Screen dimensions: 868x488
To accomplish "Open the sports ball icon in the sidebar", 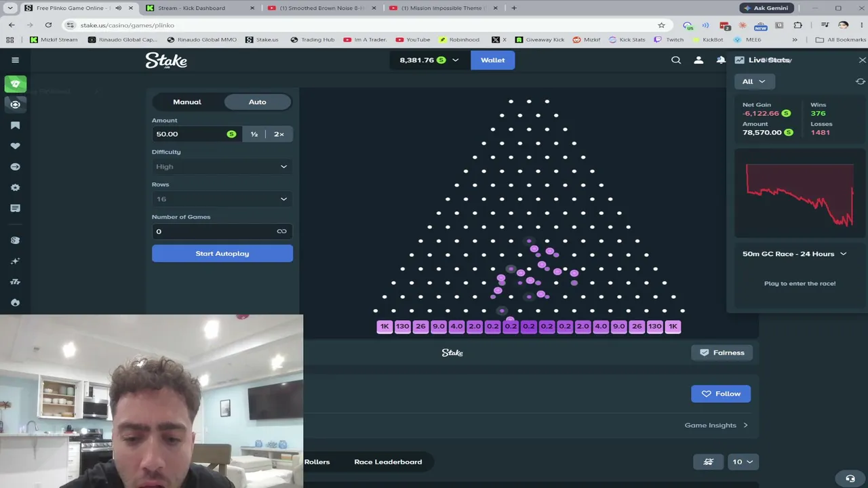I will click(x=15, y=104).
